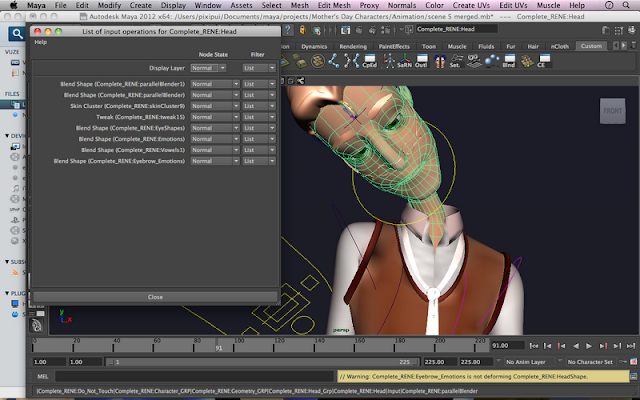Screen dimensions: 640x400
Task: Open Spotlight search in macOS menu bar
Action: coord(626,5)
